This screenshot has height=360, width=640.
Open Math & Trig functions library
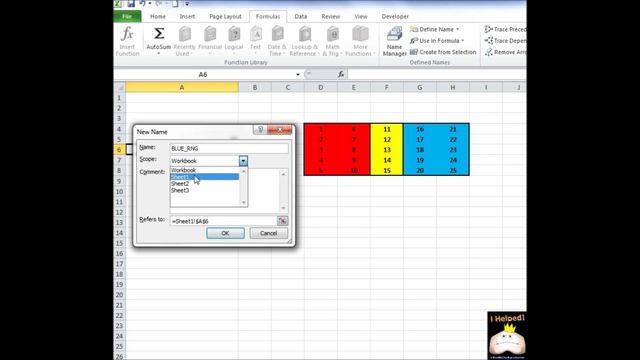point(333,41)
